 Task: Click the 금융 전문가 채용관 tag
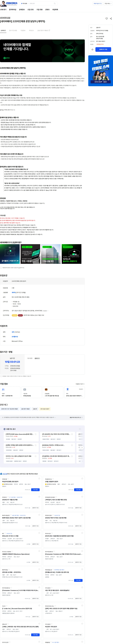pos(25,409)
